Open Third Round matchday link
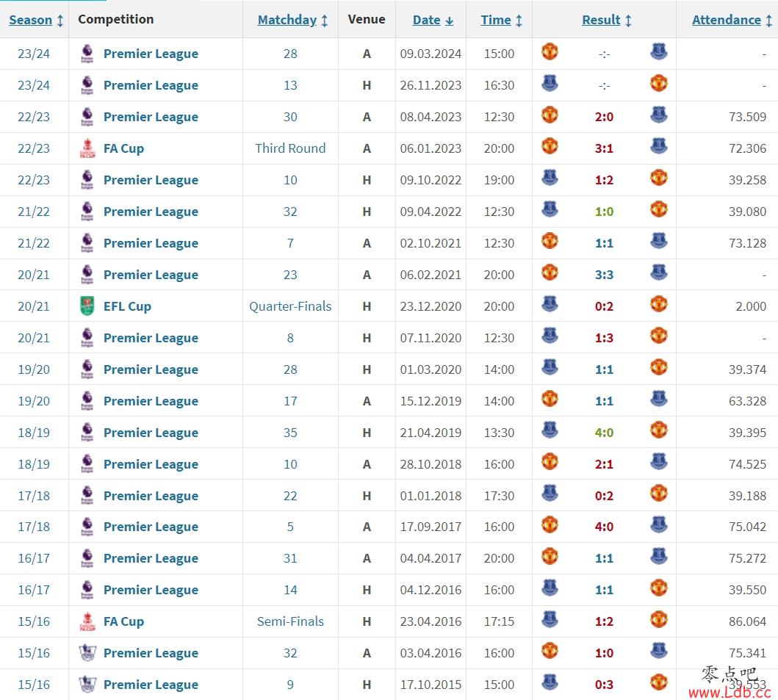Image resolution: width=778 pixels, height=700 pixels. 290,148
